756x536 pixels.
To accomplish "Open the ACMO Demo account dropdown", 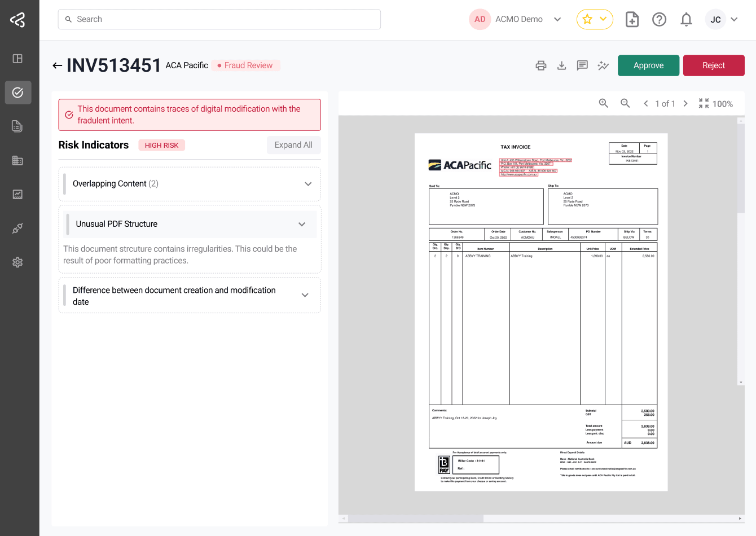I will click(x=557, y=19).
